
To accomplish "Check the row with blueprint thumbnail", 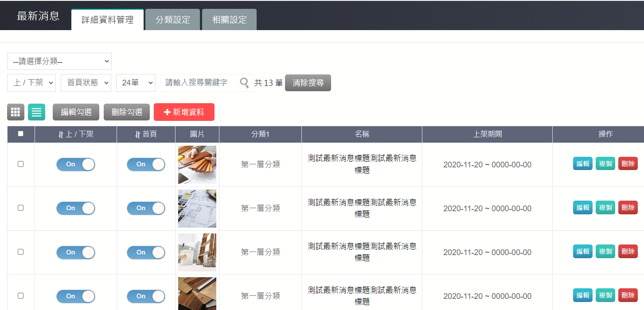I will pyautogui.click(x=20, y=208).
